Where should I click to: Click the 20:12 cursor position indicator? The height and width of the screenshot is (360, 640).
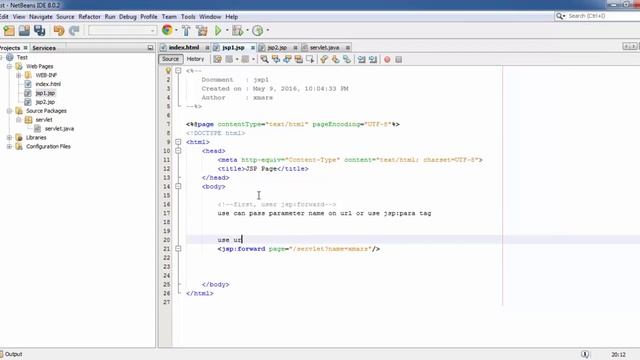[x=618, y=355]
